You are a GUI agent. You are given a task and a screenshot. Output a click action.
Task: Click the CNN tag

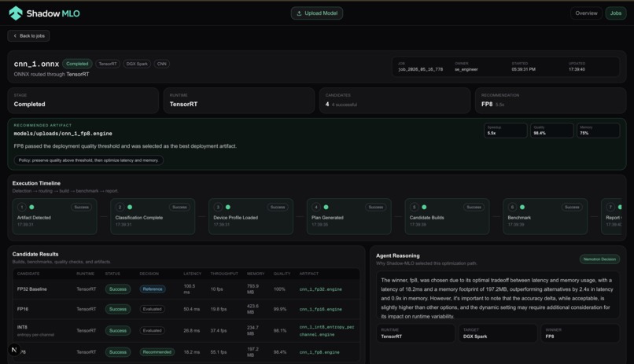162,64
